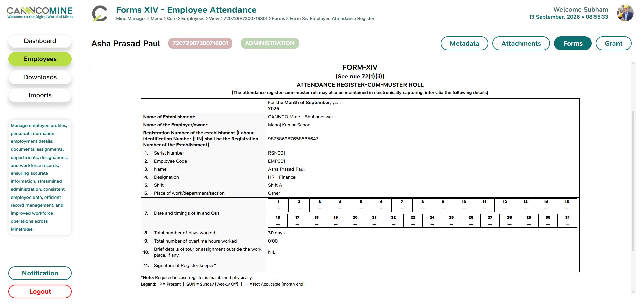
Task: Click registration number 987586957658585647
Action: [293, 139]
